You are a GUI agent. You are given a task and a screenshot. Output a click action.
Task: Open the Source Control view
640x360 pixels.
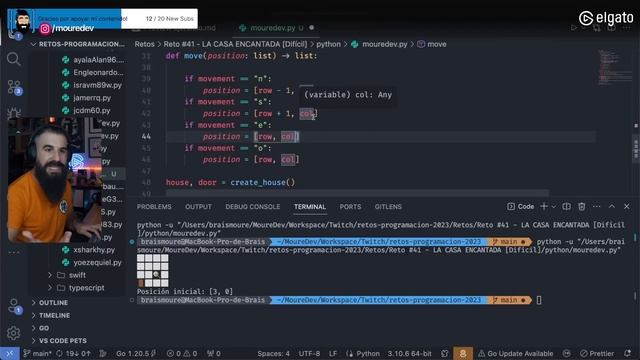[14, 87]
